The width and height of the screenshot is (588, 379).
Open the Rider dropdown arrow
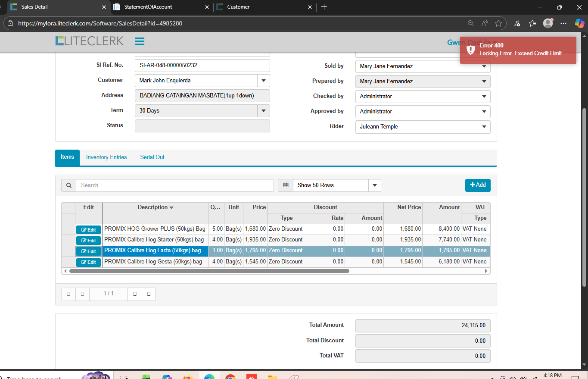click(484, 127)
